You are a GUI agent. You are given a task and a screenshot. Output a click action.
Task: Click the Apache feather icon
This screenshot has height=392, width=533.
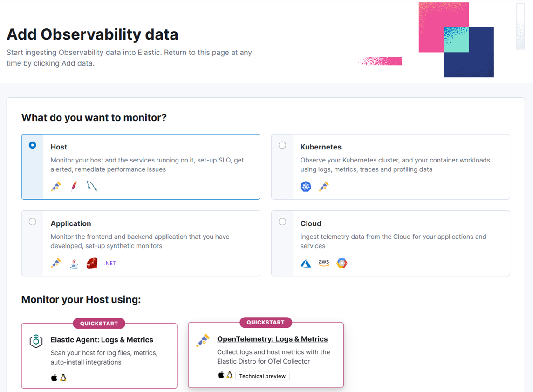pyautogui.click(x=74, y=187)
